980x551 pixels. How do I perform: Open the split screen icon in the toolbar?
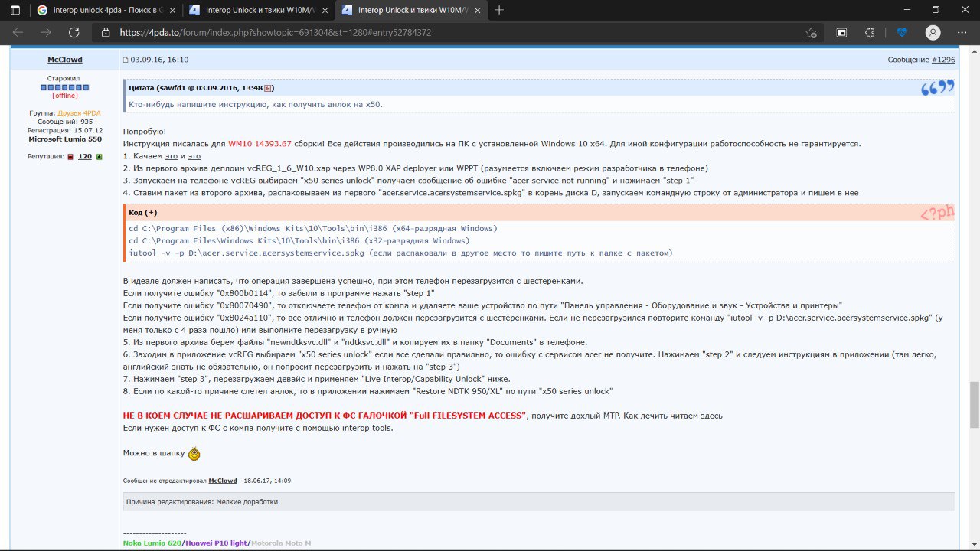[x=841, y=33]
